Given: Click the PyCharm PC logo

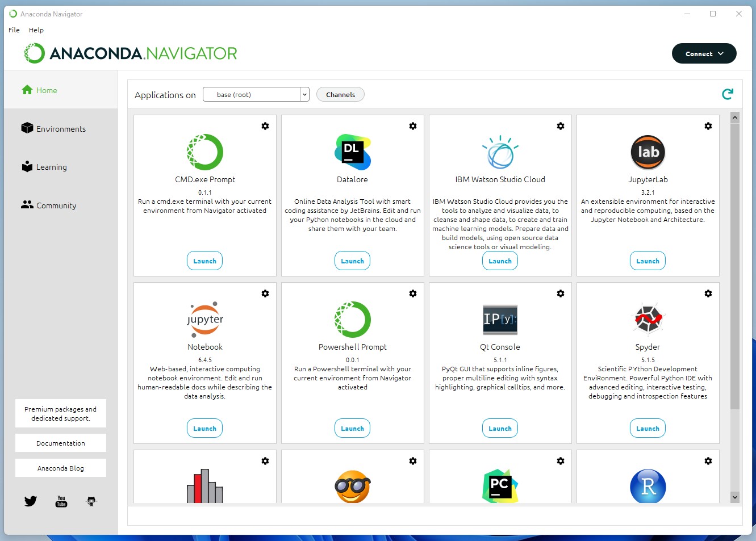Looking at the screenshot, I should pyautogui.click(x=500, y=486).
